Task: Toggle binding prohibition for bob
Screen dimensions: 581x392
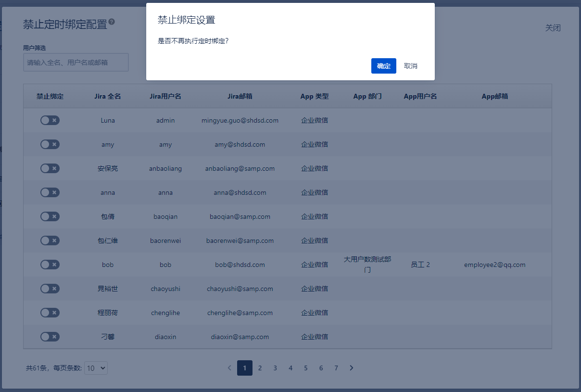Action: [50, 265]
